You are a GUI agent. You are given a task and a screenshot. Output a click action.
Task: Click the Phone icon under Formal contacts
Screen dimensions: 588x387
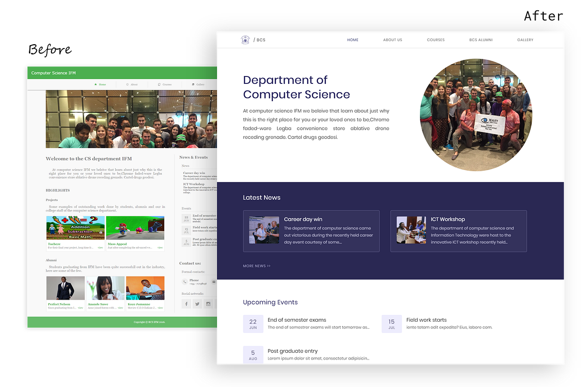185,282
